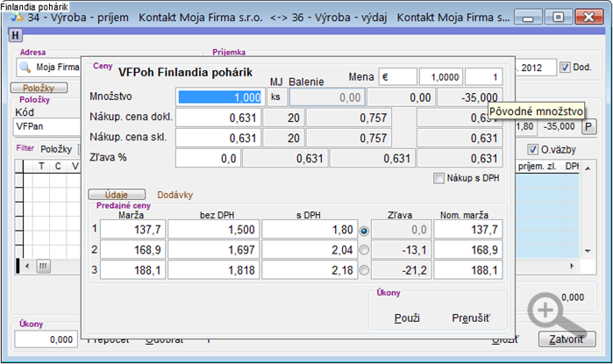Image resolution: width=613 pixels, height=364 pixels.
Task: Click the Nákup. cena skl. field 0,631
Action: [218, 138]
